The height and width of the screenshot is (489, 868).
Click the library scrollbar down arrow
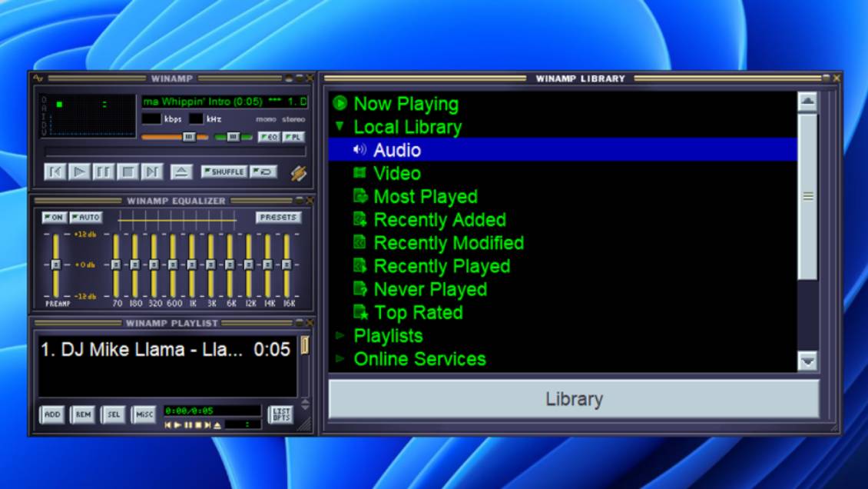[807, 361]
